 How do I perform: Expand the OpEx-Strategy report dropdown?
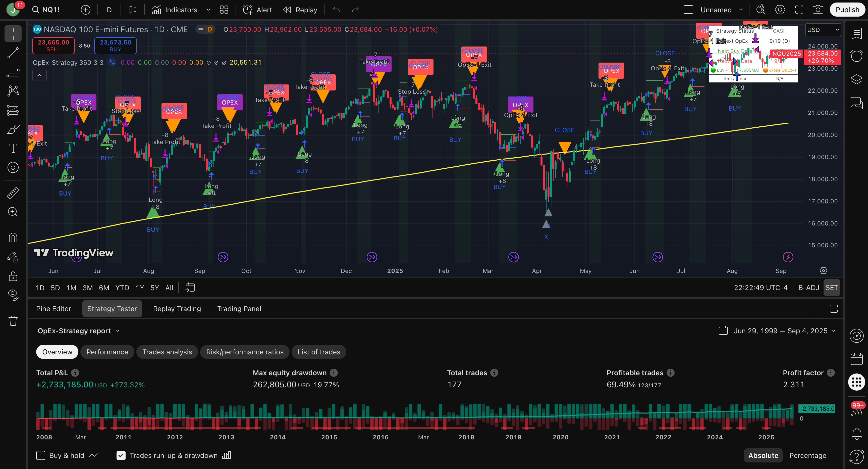79,331
